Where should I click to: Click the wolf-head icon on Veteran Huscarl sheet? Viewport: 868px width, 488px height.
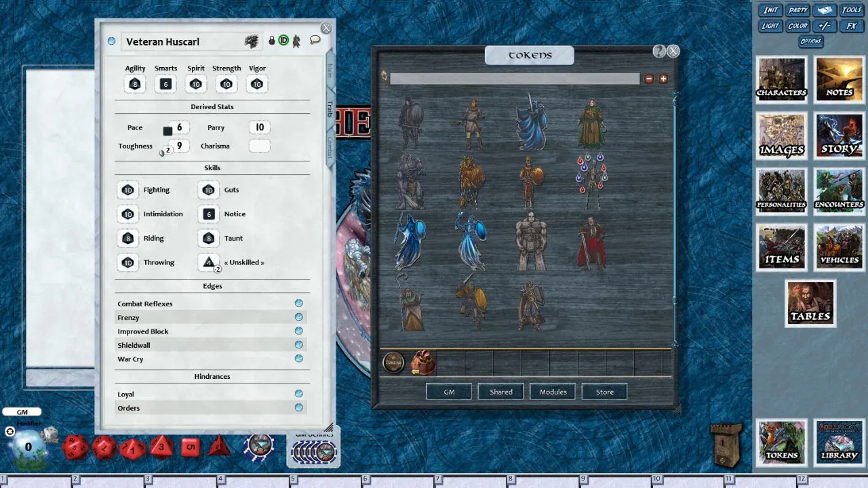(252, 41)
